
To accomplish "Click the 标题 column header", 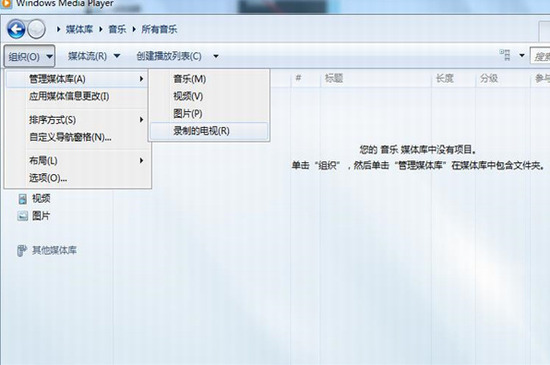I will (x=334, y=78).
